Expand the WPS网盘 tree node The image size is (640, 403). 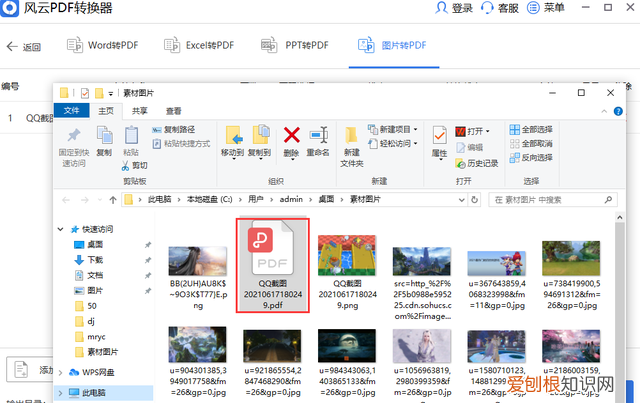60,372
